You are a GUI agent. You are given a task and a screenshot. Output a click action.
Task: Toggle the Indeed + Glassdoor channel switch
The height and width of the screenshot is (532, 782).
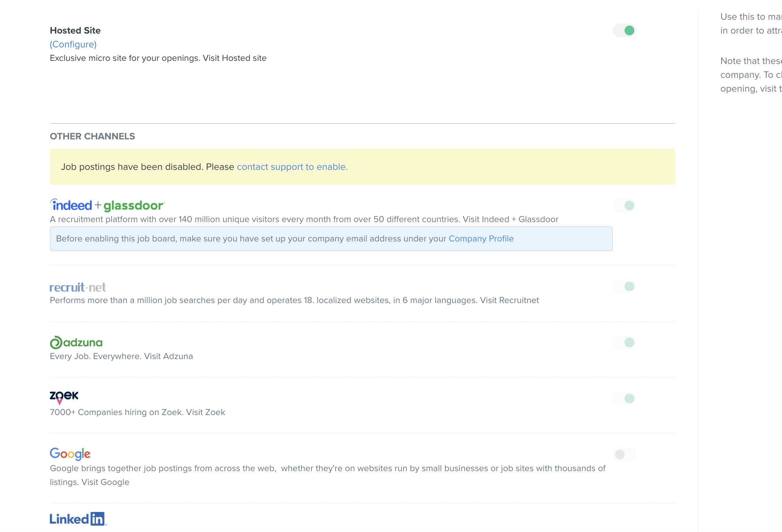pyautogui.click(x=624, y=205)
